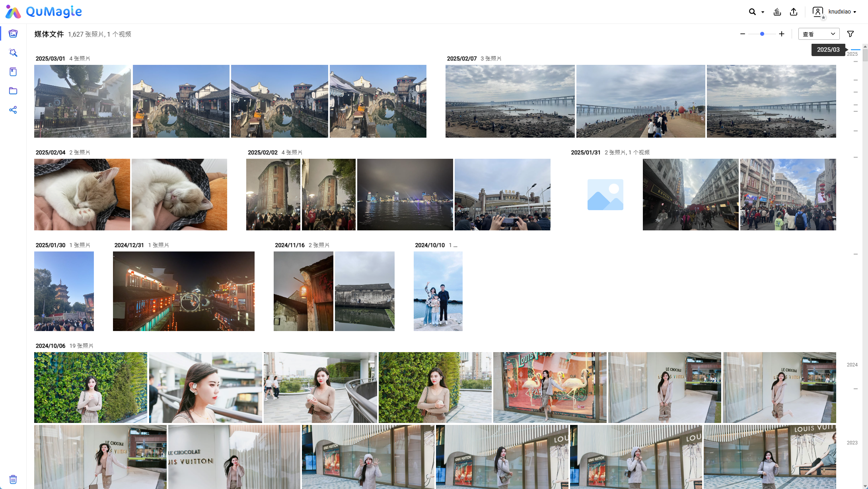
Task: Open the 查看 view dropdown
Action: tap(819, 34)
